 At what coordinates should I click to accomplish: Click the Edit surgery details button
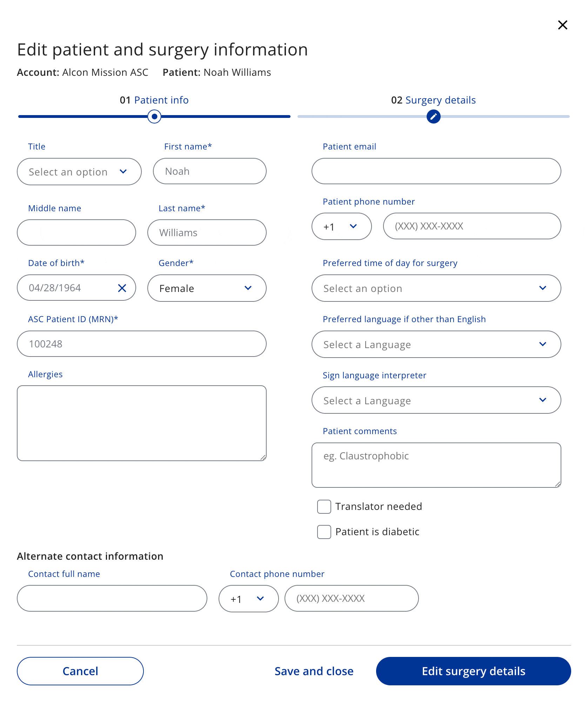point(473,671)
